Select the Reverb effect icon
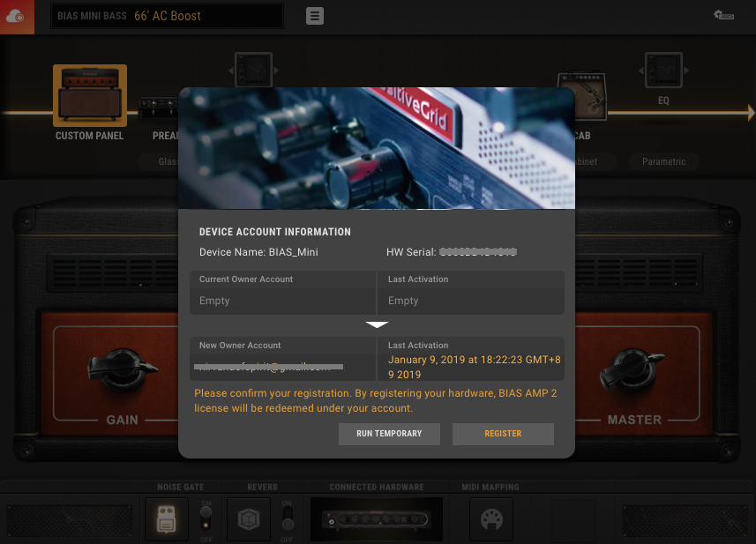 [248, 519]
